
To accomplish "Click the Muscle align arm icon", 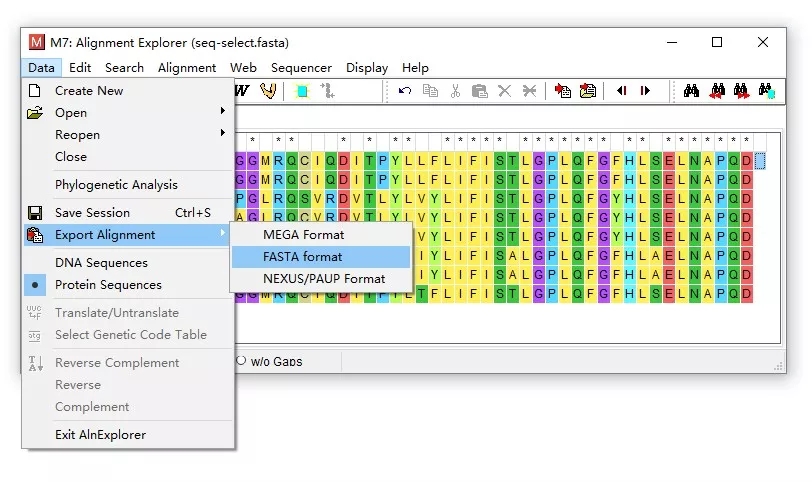I will tap(268, 91).
